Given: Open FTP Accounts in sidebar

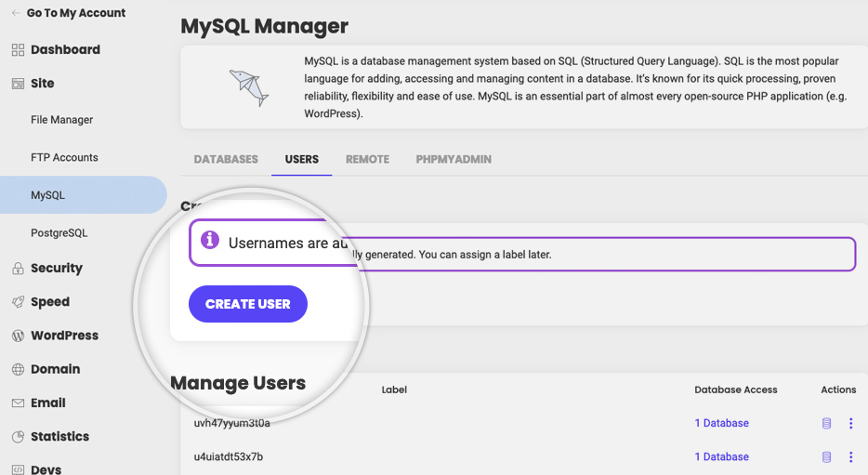Looking at the screenshot, I should point(64,157).
